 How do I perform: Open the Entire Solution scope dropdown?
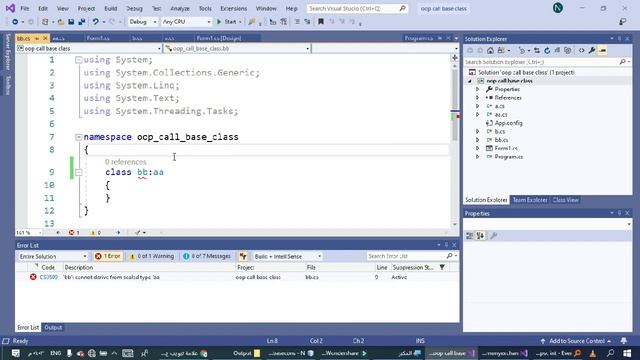pos(53,256)
